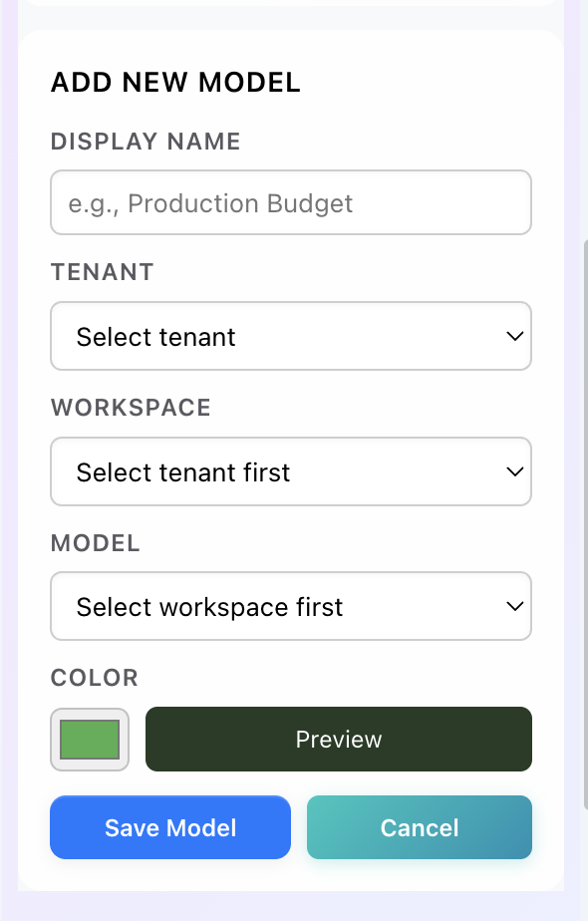Click the ADD NEW MODEL heading
Screen dimensions: 588x921
(x=175, y=83)
